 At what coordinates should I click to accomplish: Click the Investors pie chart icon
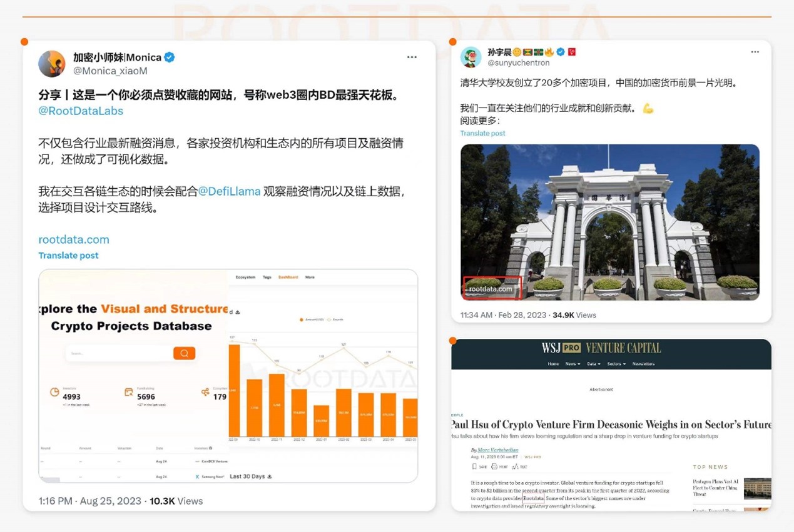54,392
